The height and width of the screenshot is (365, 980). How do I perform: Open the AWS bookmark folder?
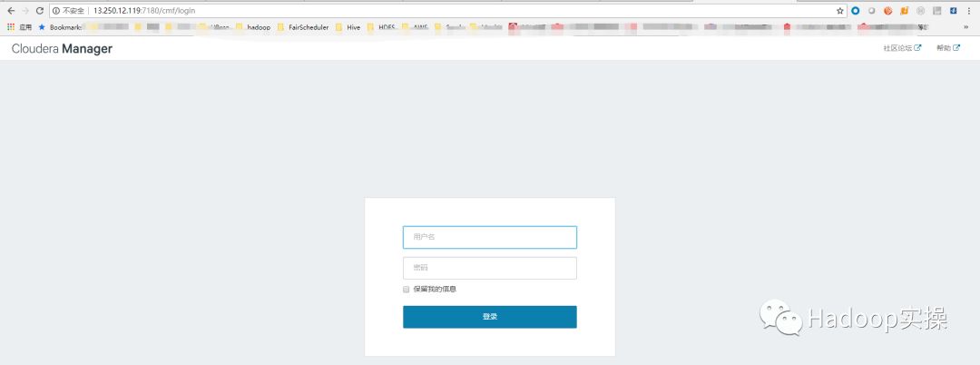pyautogui.click(x=415, y=27)
